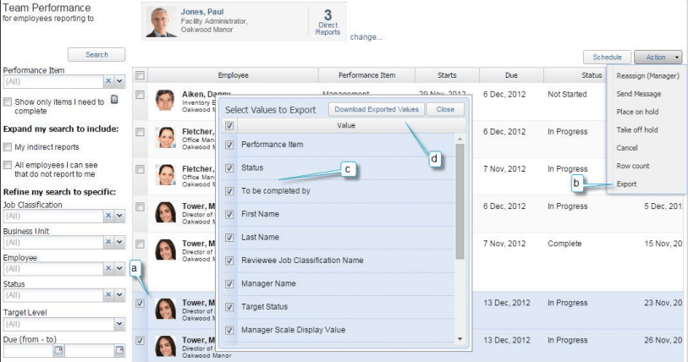Uncheck the Target Status export value
Screen dimensions: 688x362
229,307
